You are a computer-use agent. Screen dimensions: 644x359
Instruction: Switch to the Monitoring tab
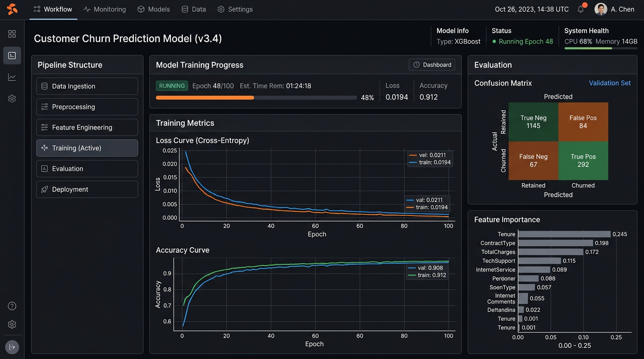coord(104,9)
